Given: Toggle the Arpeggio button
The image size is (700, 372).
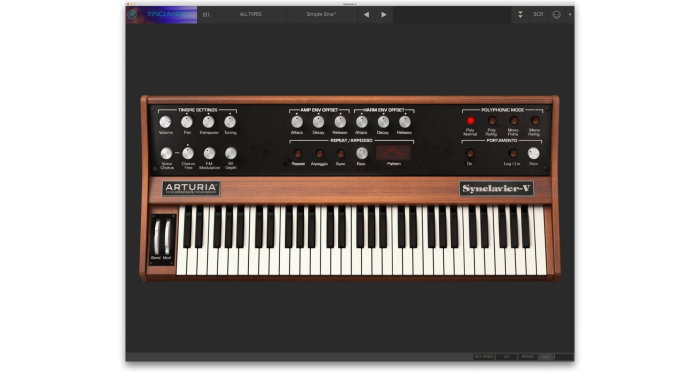Looking at the screenshot, I should click(x=319, y=154).
